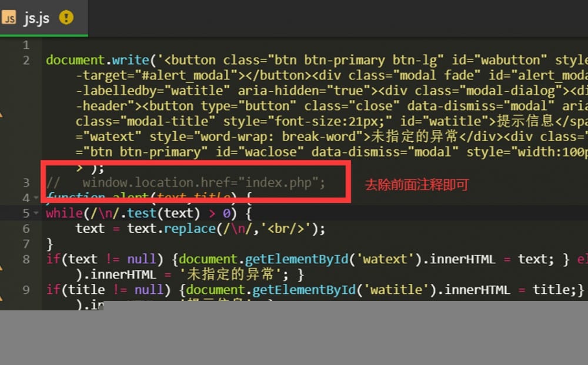Click the JS file type icon on the tab

[9, 18]
